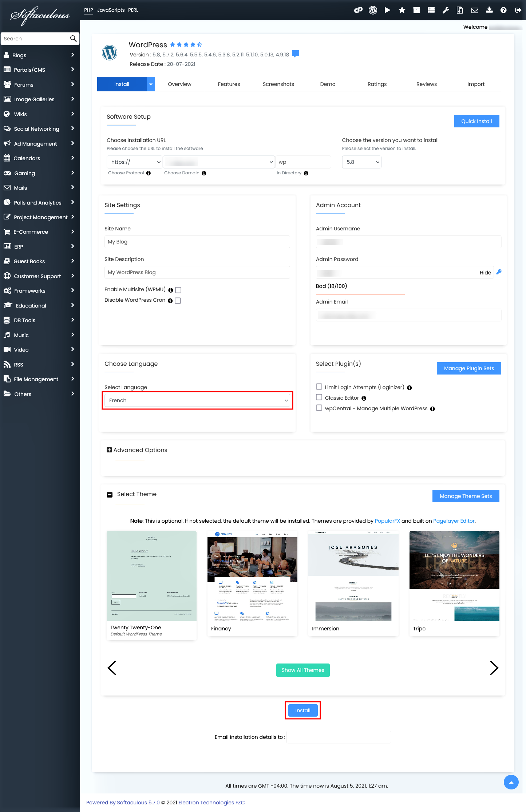
Task: Click the info icon next to In Directory
Action: click(306, 173)
